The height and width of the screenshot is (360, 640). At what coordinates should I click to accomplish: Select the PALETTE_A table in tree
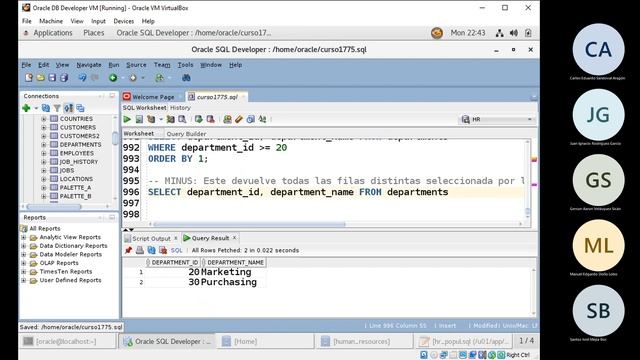pyautogui.click(x=76, y=187)
